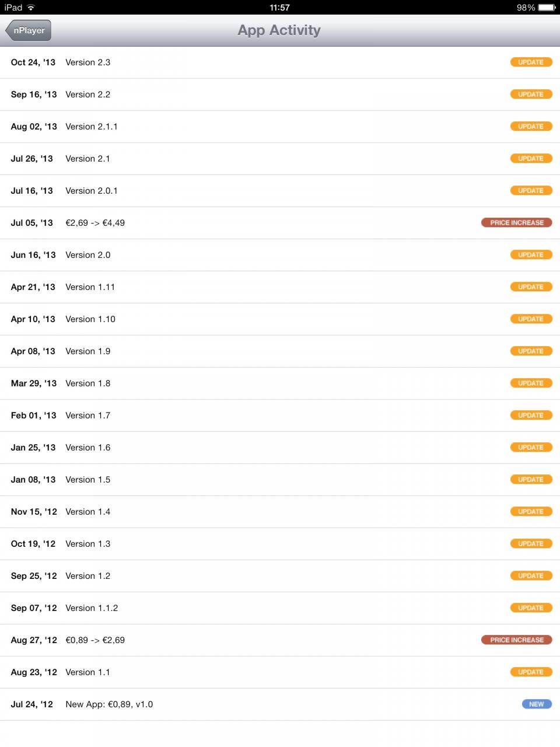
Task: Select the Version 1.9 row
Action: tap(280, 351)
